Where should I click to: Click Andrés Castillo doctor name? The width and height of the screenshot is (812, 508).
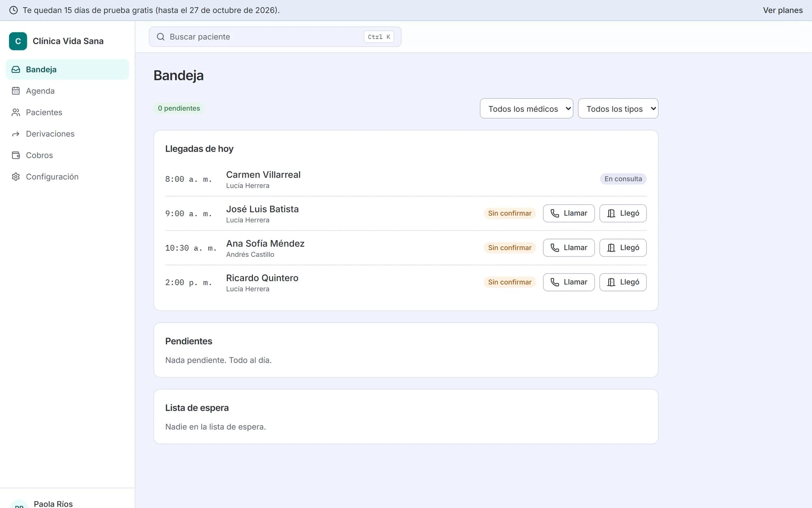[x=250, y=255]
